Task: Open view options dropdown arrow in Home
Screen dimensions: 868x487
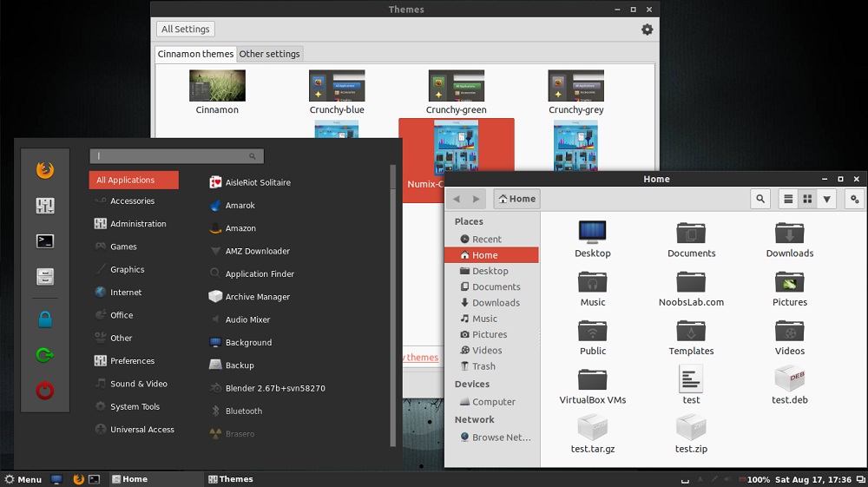Action: click(826, 199)
